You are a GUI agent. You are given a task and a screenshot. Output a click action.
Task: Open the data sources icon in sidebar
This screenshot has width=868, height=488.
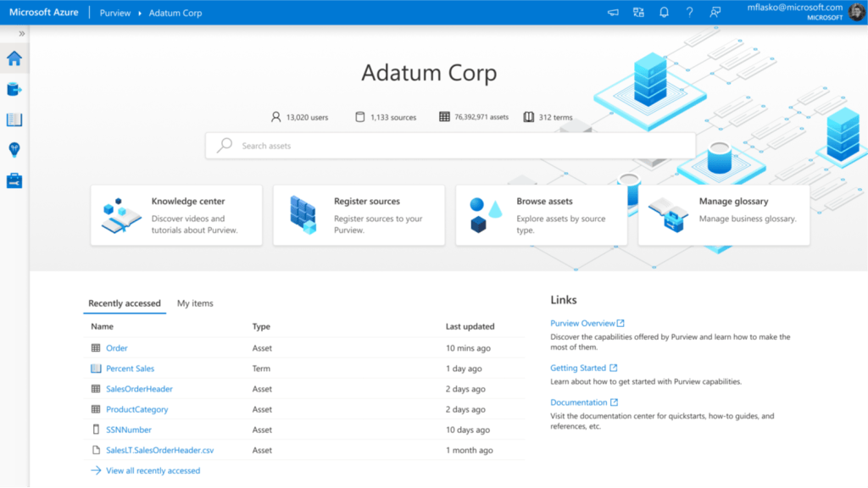pos(14,89)
